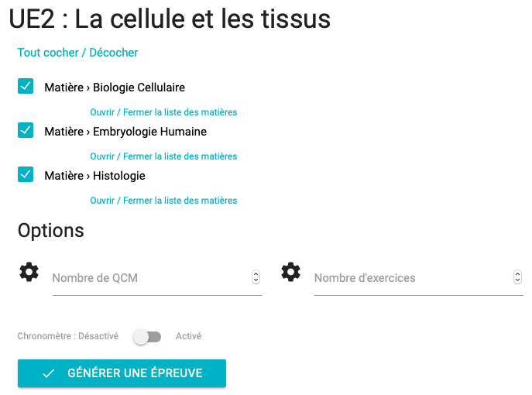Focus the Nombre de QCM field
The image size is (532, 395).
pyautogui.click(x=151, y=278)
